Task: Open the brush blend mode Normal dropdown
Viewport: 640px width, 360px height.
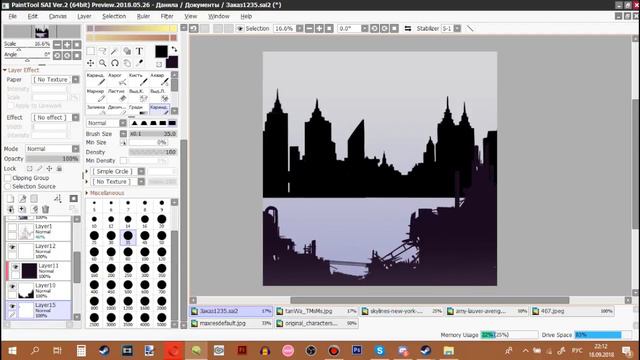Action: [x=106, y=123]
